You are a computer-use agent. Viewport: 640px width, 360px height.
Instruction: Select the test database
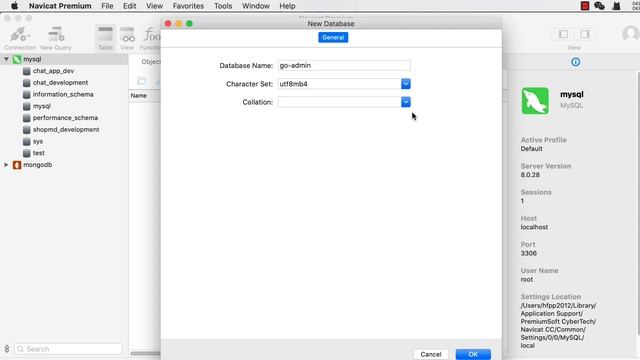[x=39, y=153]
